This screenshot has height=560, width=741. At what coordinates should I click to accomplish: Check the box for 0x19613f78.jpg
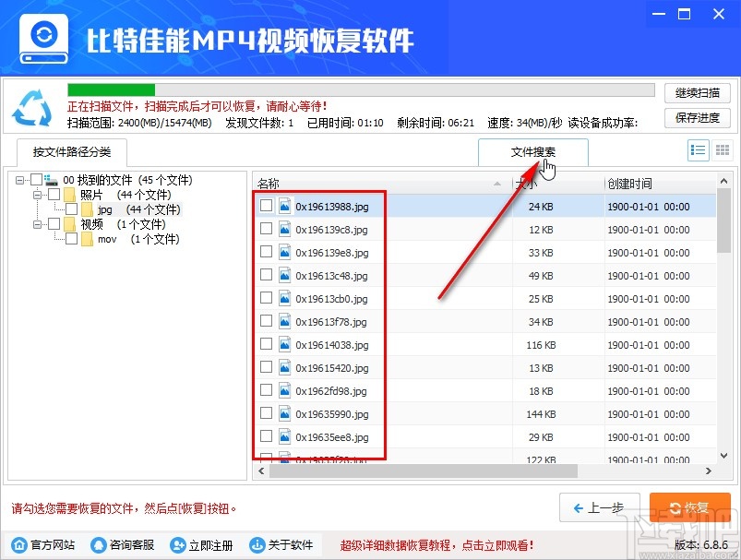(266, 320)
